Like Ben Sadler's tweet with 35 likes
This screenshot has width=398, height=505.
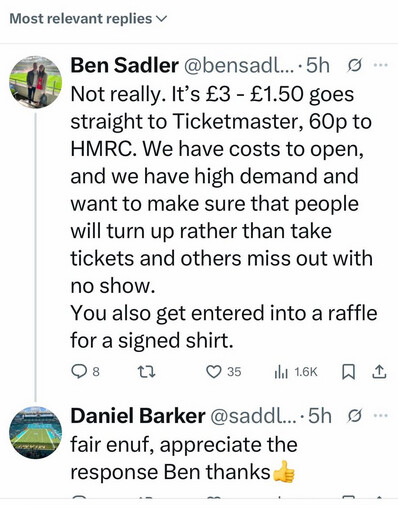213,372
